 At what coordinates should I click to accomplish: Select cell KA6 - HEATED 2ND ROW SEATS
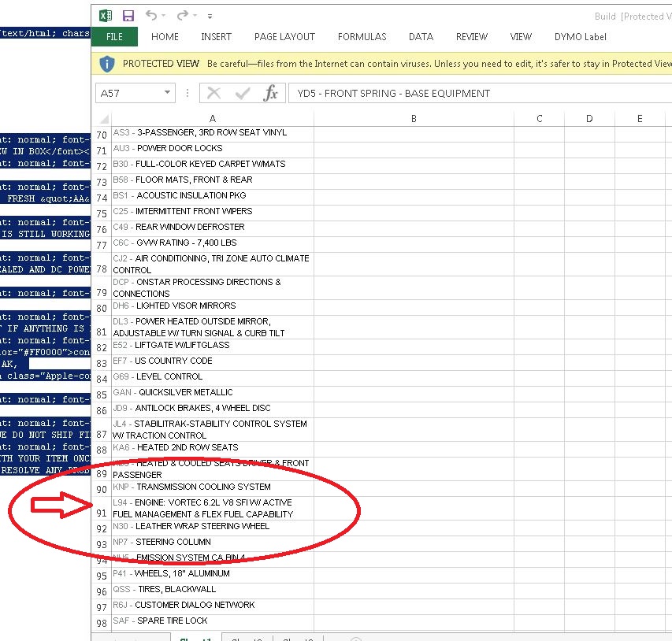(213, 450)
